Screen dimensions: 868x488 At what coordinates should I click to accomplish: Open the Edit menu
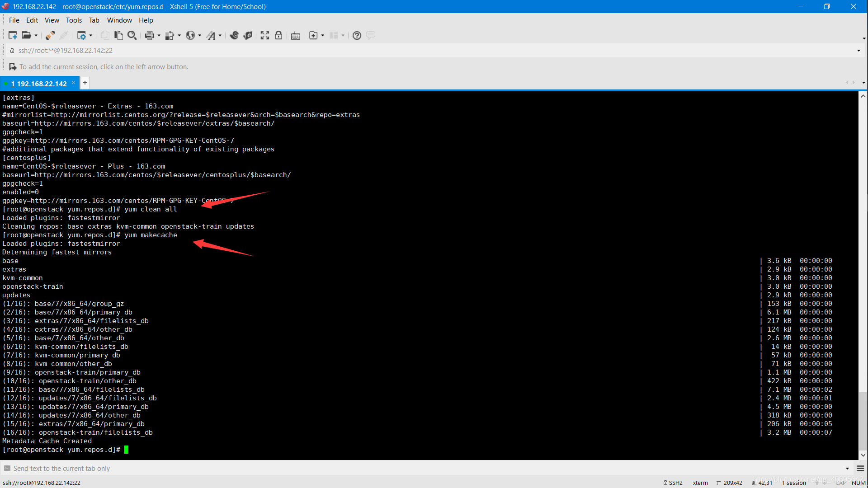32,20
